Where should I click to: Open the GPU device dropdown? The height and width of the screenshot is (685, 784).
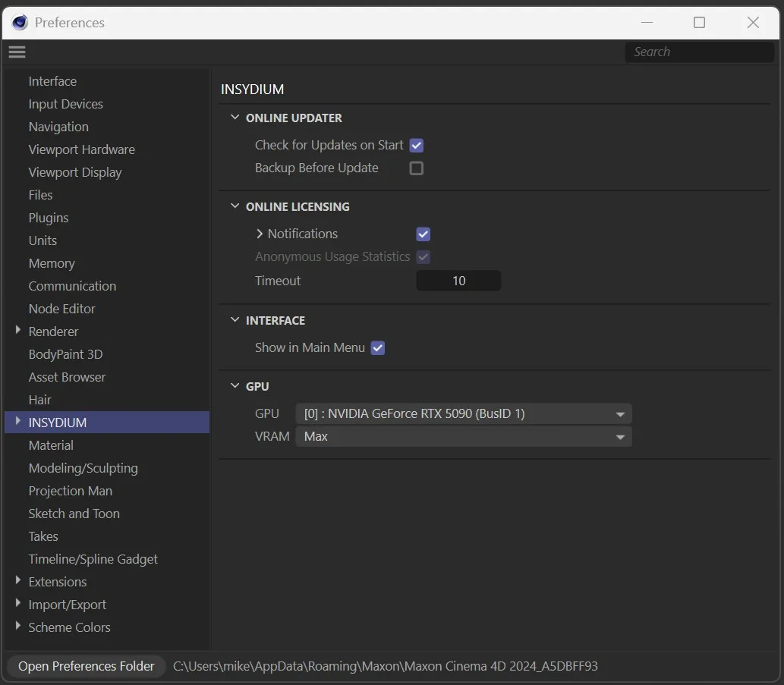click(x=463, y=414)
